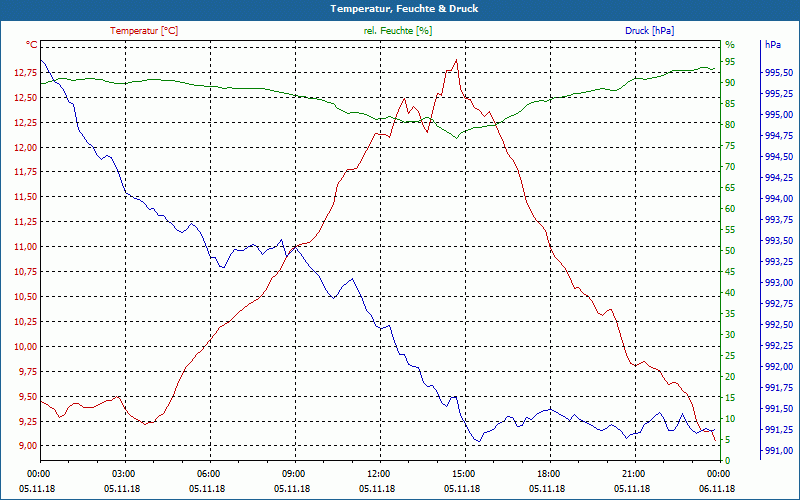Screen dimensions: 800x500
Task: Click the '5' humidity axis value
Action: click(x=728, y=440)
